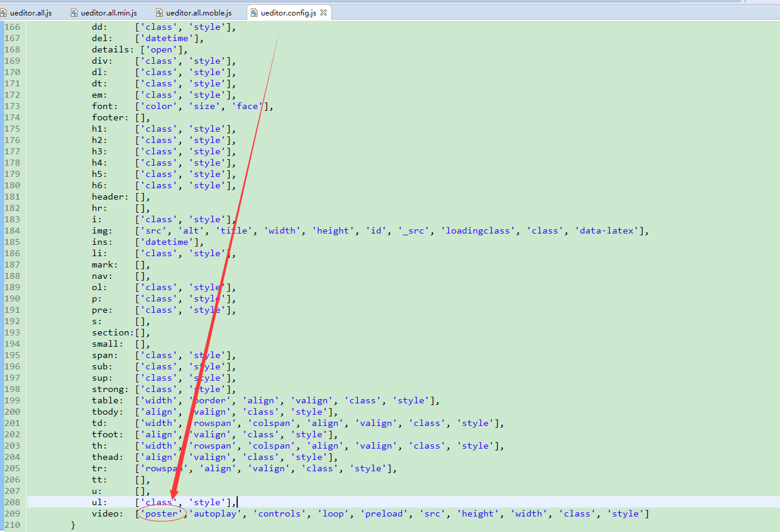
Task: Click the 'size' string in font line
Action: [x=205, y=106]
